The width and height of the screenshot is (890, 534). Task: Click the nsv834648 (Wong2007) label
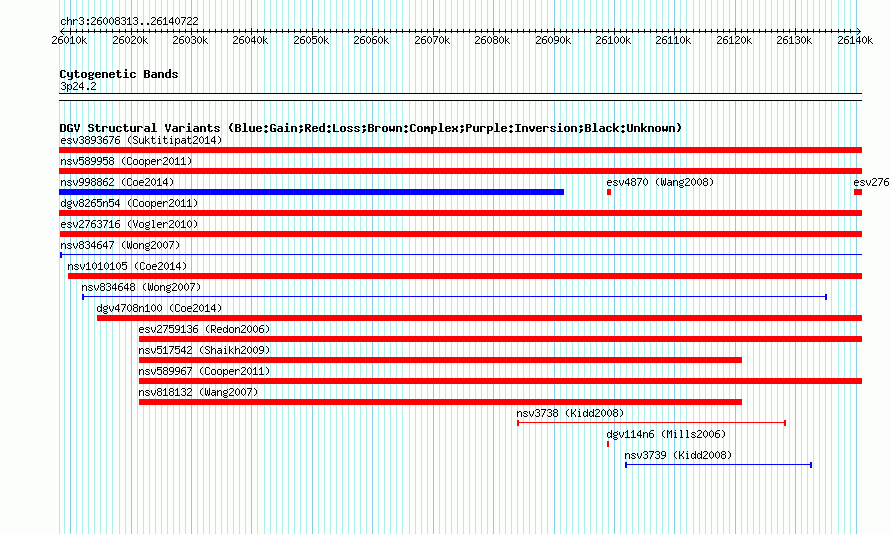coord(141,287)
